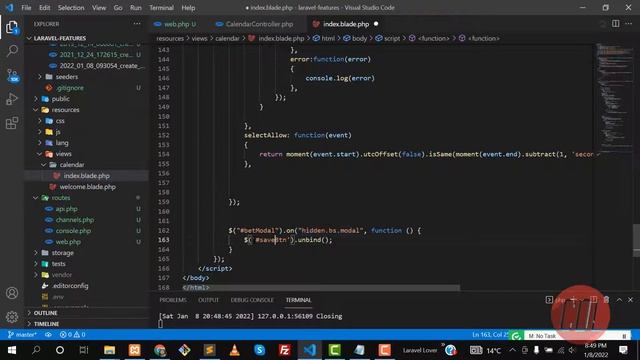The width and height of the screenshot is (640, 360).
Task: Open Chrome from the taskbar
Action: 160,350
